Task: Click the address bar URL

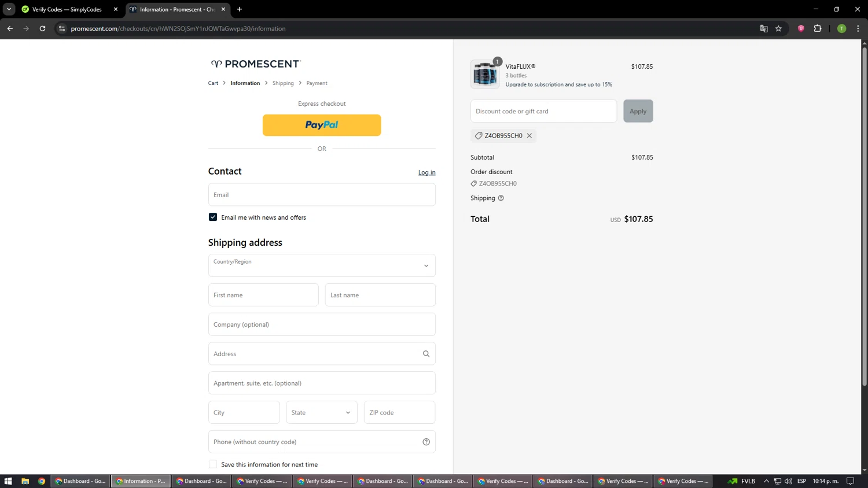Action: (x=178, y=28)
